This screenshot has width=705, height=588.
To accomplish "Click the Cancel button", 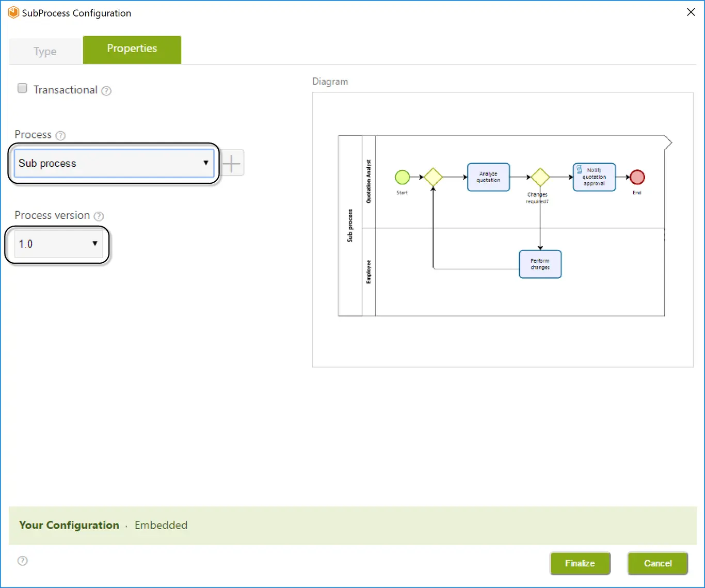I will (x=658, y=563).
